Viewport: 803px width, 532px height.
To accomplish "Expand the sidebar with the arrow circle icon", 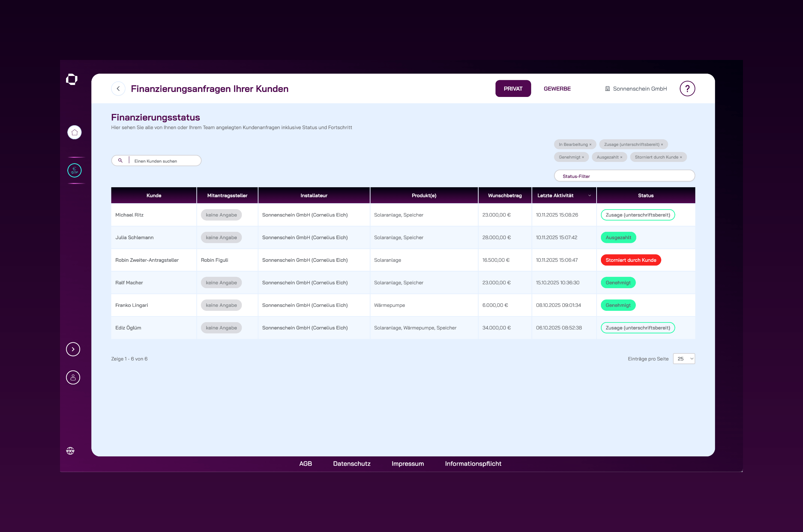I will pyautogui.click(x=73, y=349).
